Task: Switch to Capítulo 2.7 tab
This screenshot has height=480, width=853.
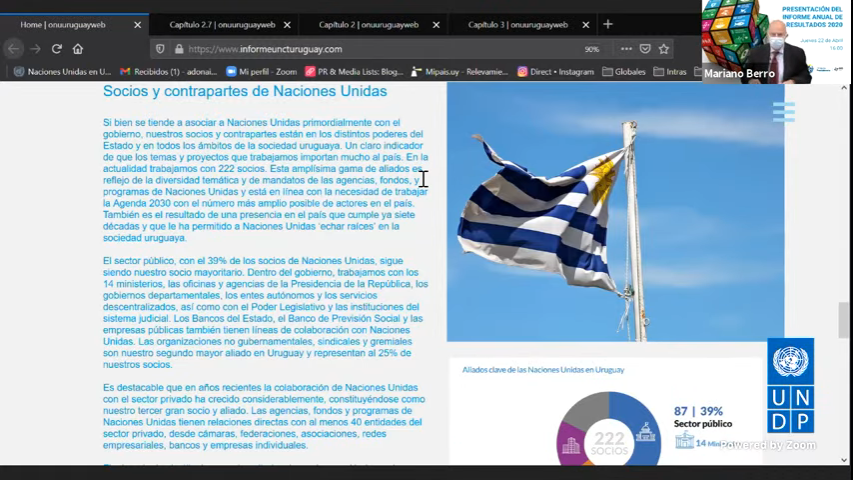Action: tap(222, 25)
